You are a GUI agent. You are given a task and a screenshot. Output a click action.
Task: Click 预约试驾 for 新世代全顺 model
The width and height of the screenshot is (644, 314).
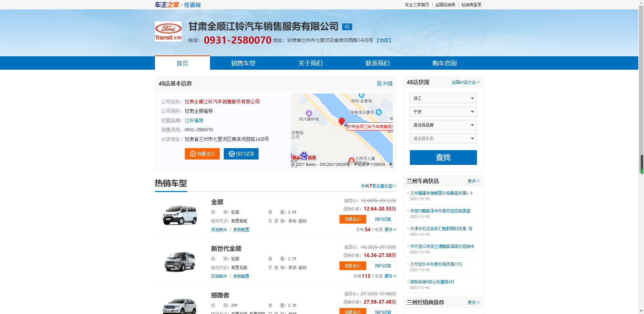pyautogui.click(x=383, y=266)
